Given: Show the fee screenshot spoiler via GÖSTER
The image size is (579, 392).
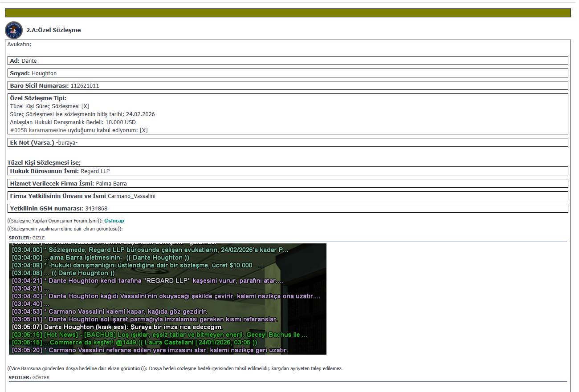Looking at the screenshot, I should (41, 378).
